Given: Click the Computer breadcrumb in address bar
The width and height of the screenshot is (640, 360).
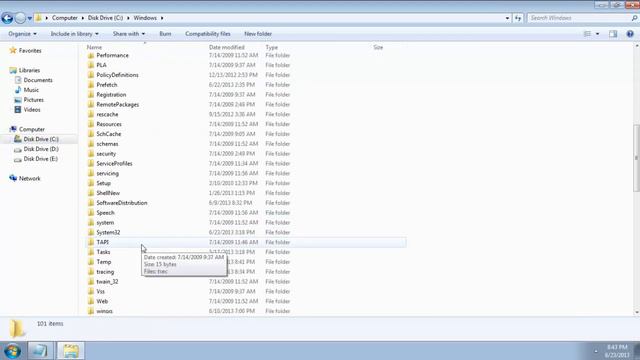Looking at the screenshot, I should [64, 18].
